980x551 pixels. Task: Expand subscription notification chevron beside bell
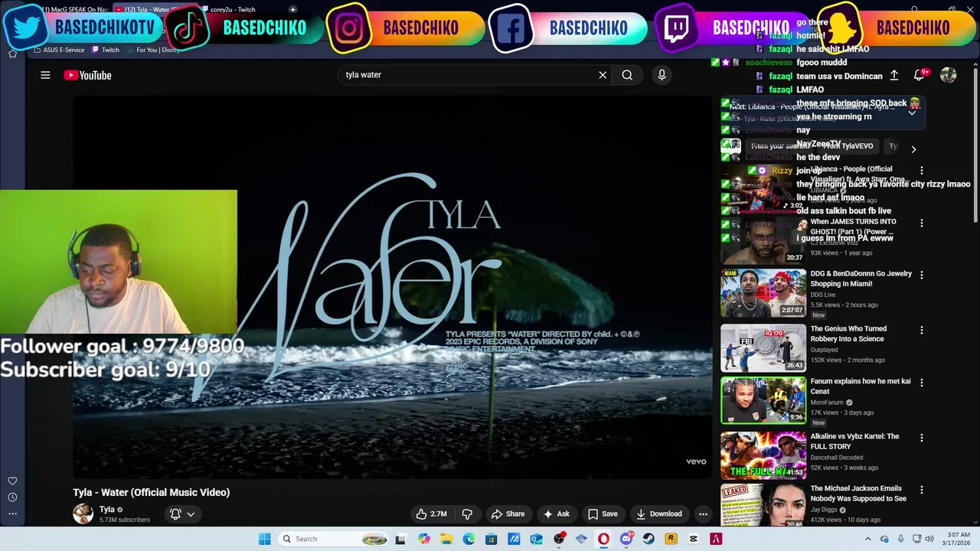click(191, 514)
